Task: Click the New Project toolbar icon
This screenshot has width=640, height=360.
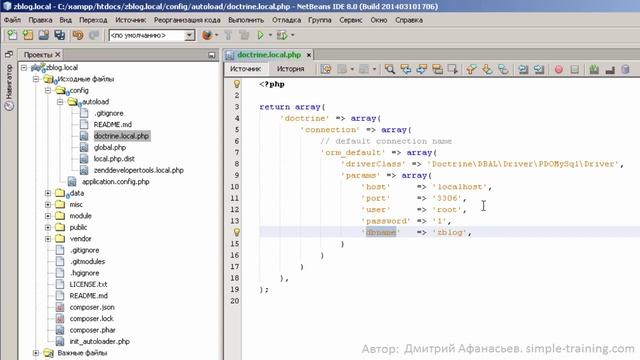Action: click(x=28, y=36)
